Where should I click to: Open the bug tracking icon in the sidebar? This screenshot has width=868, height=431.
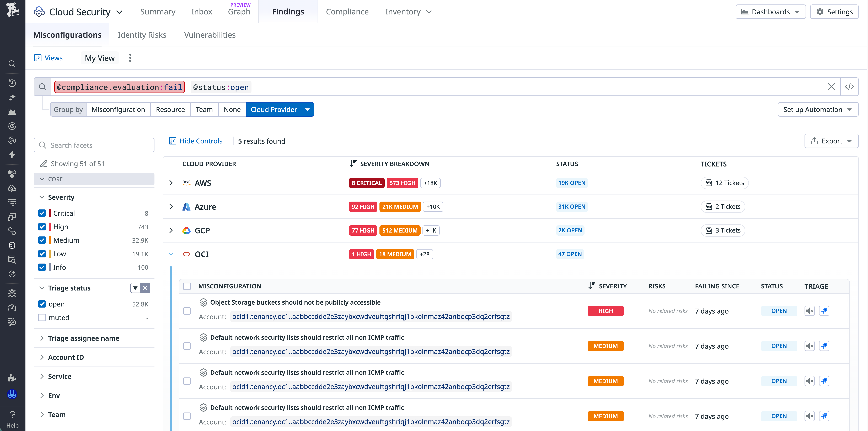[x=12, y=293]
